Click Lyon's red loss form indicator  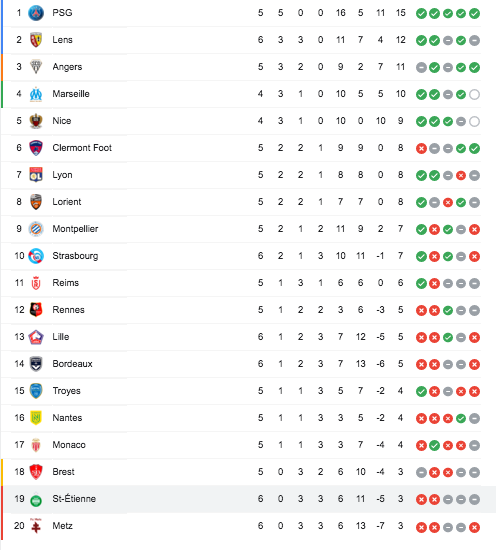pyautogui.click(x=461, y=175)
